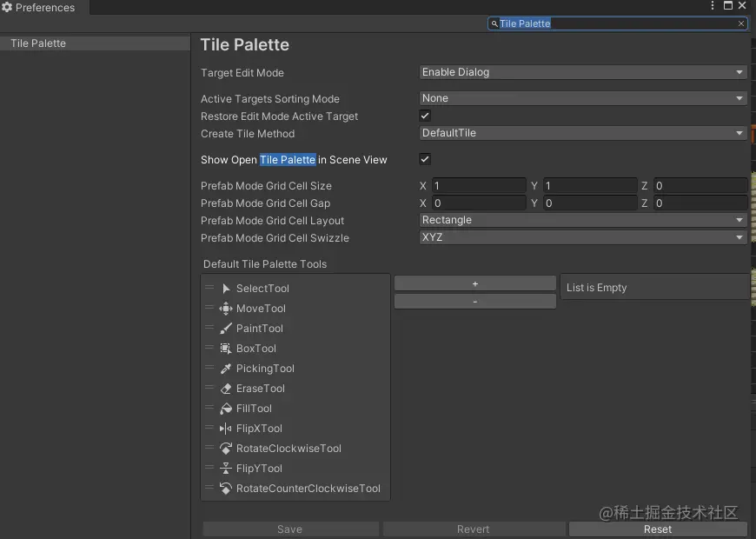Open Prefab Mode Grid Cell Layout dropdown
756x539 pixels.
[x=583, y=220]
